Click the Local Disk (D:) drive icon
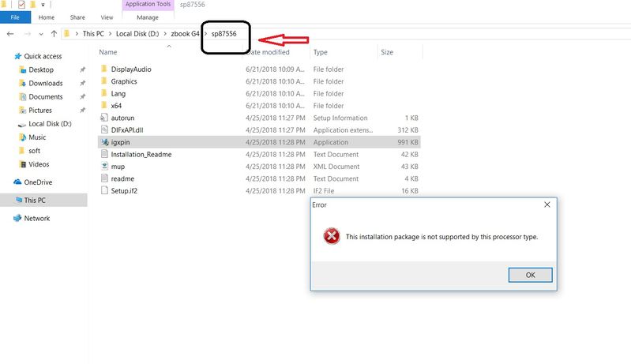The image size is (631, 364). (22, 124)
